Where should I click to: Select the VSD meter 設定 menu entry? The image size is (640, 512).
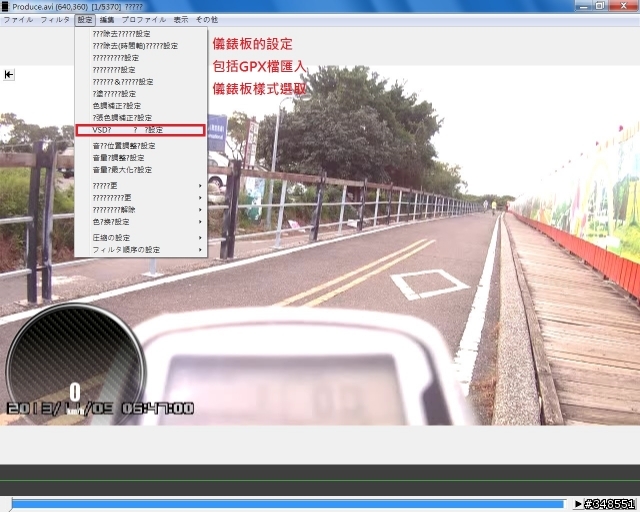coord(140,130)
